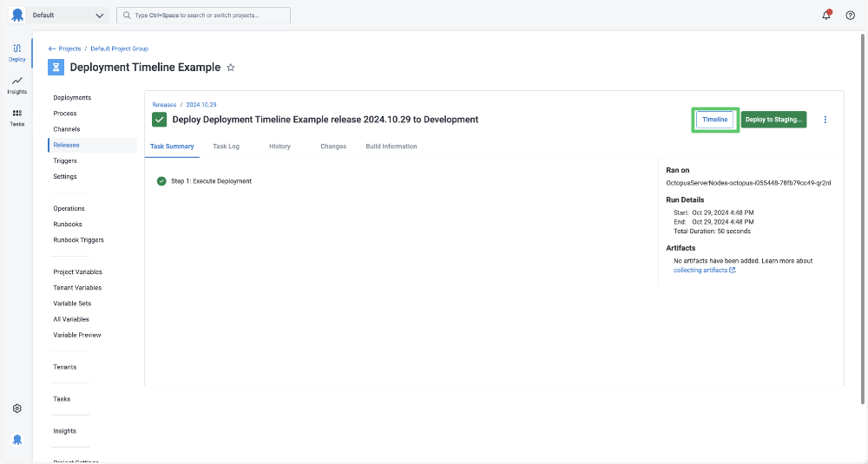Click the Start Oct 29, 2024 4:48 PM value

click(x=723, y=212)
